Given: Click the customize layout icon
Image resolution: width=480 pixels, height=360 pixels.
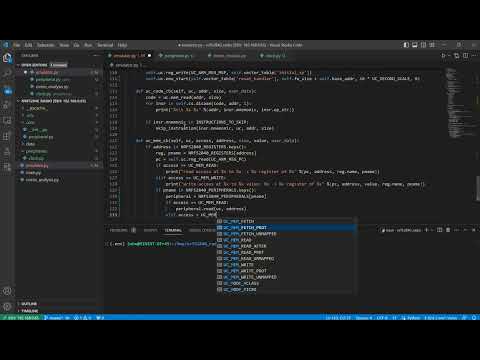Looking at the screenshot, I should (432, 45).
